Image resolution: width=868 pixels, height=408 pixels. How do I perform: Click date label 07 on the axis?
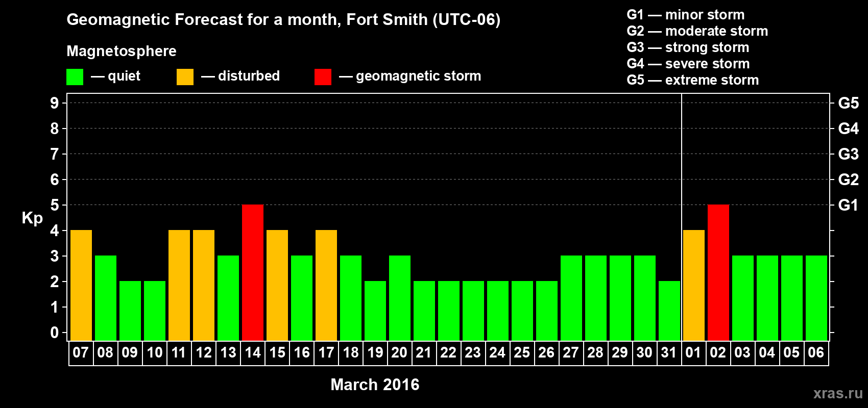(x=81, y=352)
